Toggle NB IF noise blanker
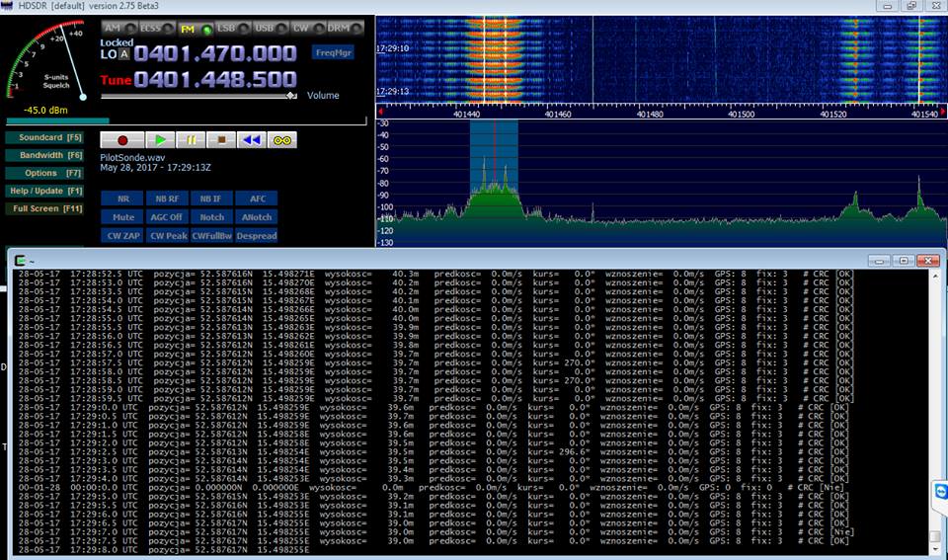Viewport: 948px width, 560px height. click(x=211, y=199)
